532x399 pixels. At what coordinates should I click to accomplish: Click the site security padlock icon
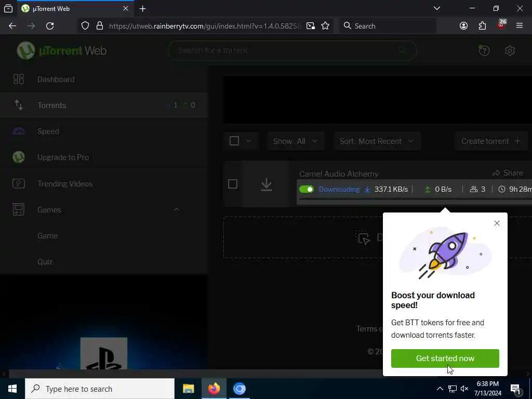tap(99, 26)
